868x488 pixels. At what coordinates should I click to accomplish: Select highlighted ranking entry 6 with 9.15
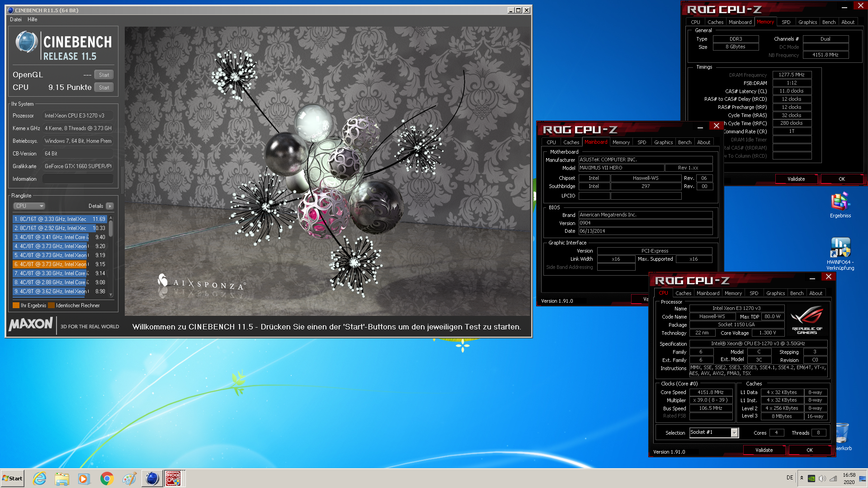point(60,264)
